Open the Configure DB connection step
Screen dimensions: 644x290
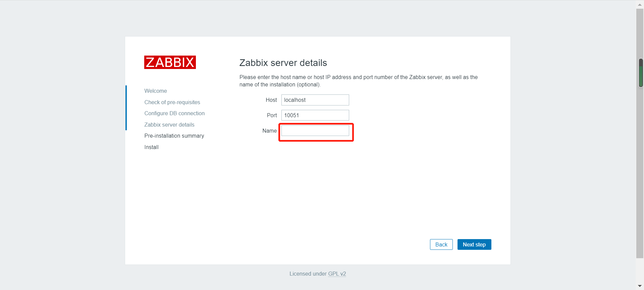point(174,114)
